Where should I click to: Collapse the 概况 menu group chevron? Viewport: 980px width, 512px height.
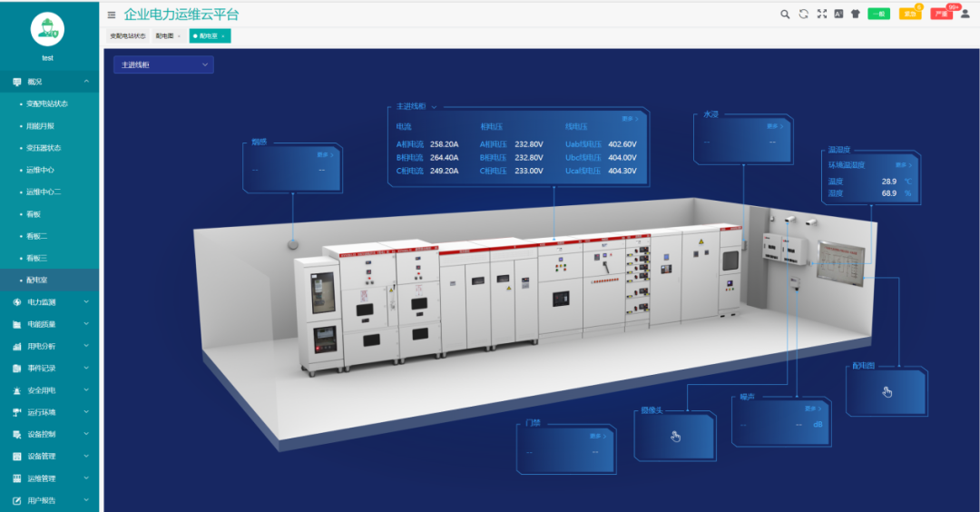click(x=86, y=82)
